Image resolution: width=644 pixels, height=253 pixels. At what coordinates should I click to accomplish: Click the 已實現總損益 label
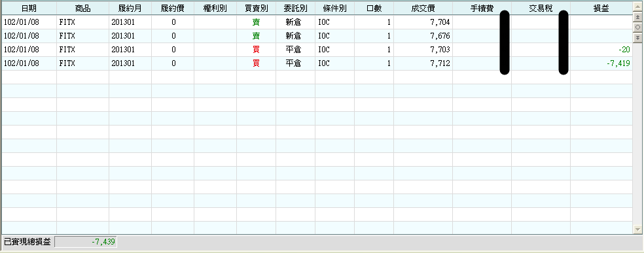point(27,242)
